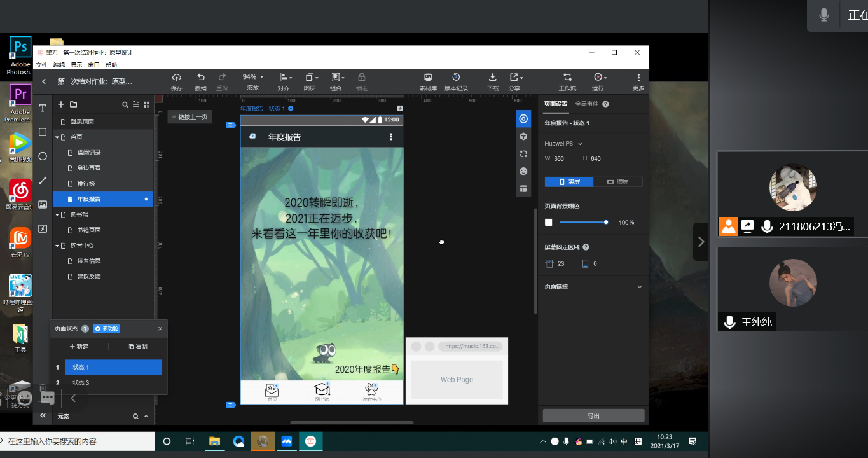Click the 导出 export button
868x458 pixels.
coord(593,416)
